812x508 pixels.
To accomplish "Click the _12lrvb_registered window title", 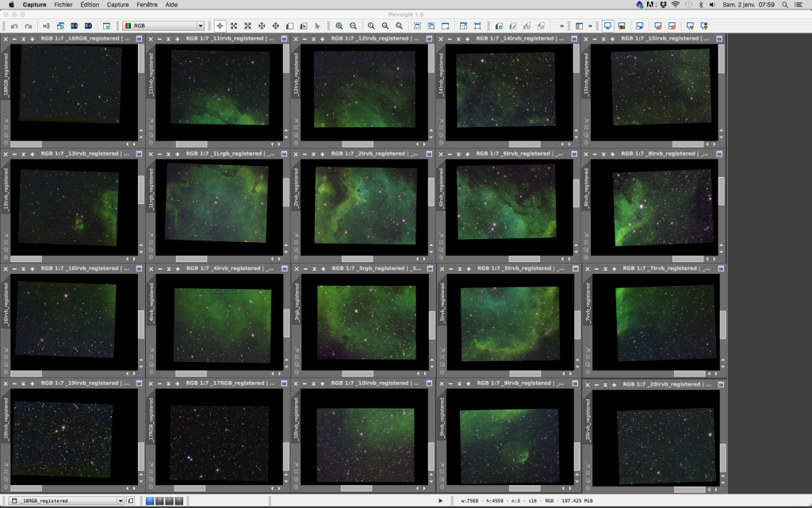I will 374,38.
